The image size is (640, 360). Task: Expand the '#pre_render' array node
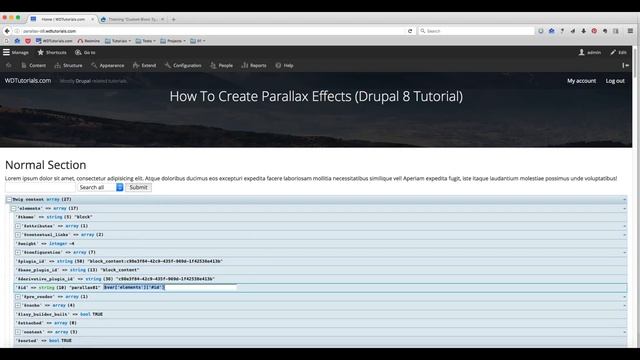[x=18, y=297]
